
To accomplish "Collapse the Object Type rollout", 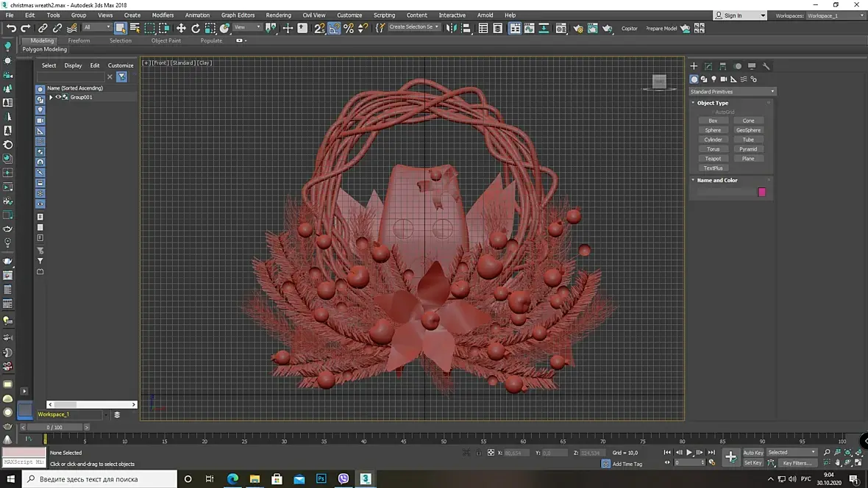I will point(712,103).
